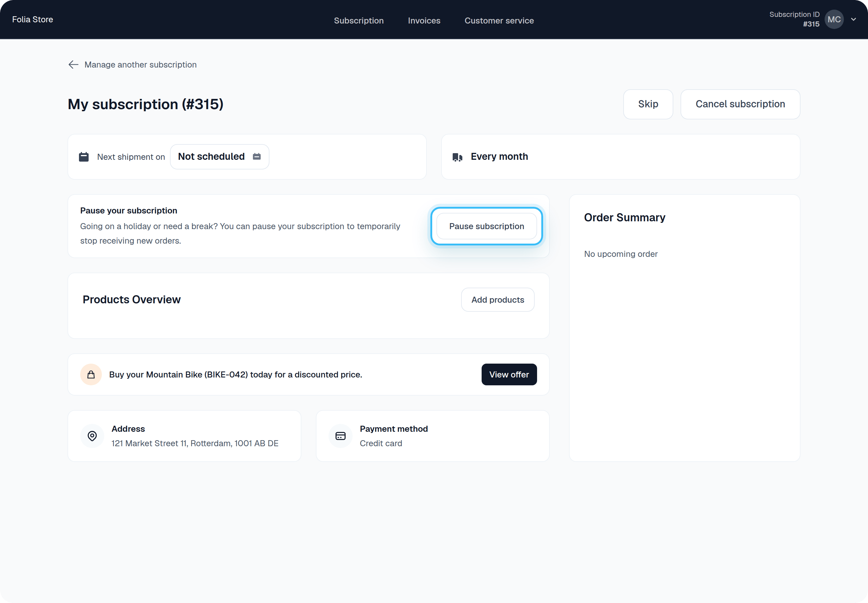The width and height of the screenshot is (868, 603).
Task: Click the back arrow beside Manage another subscription
Action: tap(73, 65)
